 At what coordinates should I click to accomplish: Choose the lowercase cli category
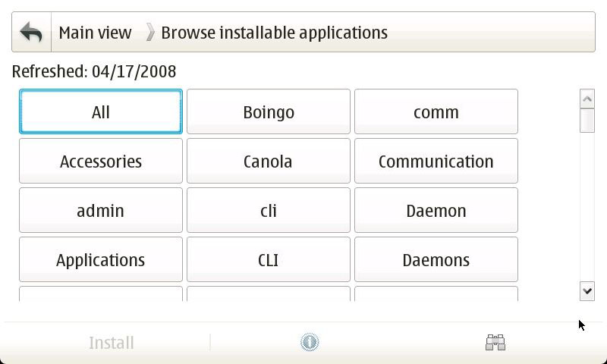point(269,211)
